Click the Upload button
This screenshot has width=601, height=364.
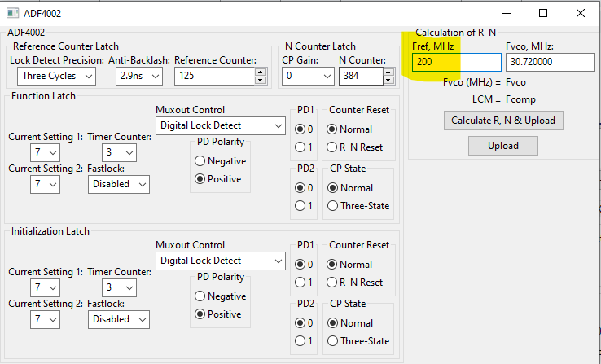pyautogui.click(x=503, y=146)
